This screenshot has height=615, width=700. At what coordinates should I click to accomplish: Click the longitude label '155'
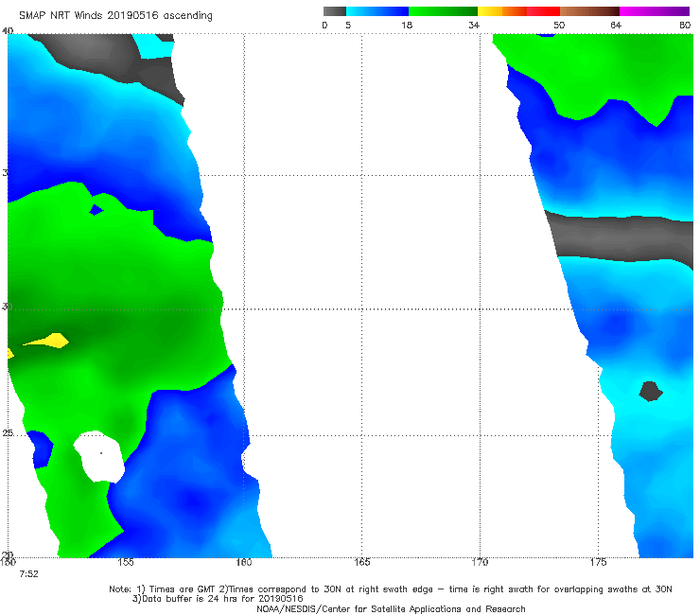[x=126, y=562]
